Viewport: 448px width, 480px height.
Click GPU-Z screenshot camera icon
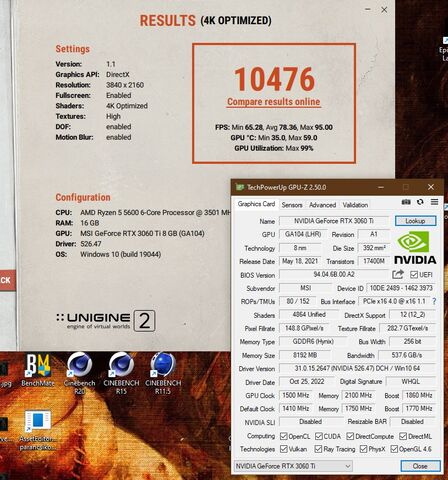[406, 202]
